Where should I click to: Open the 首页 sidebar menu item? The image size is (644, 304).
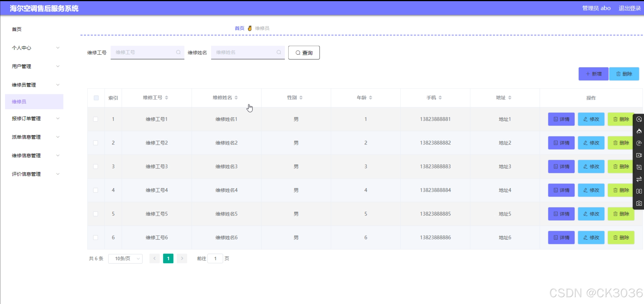(x=17, y=29)
